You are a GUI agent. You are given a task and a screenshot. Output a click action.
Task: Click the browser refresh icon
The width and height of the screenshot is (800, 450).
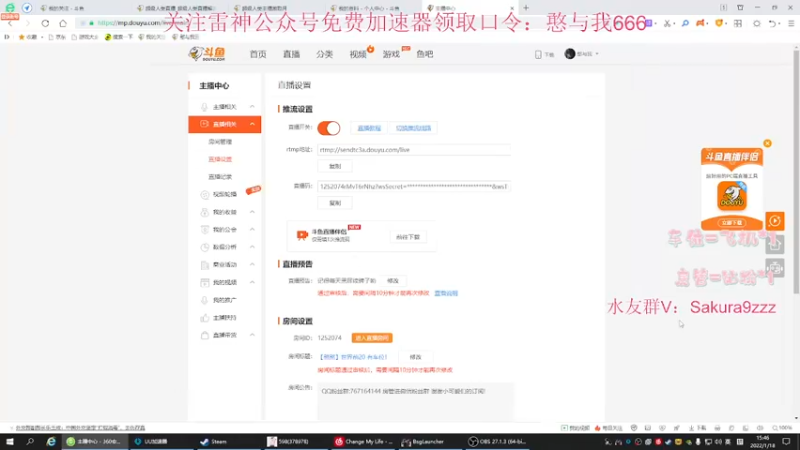[x=45, y=23]
